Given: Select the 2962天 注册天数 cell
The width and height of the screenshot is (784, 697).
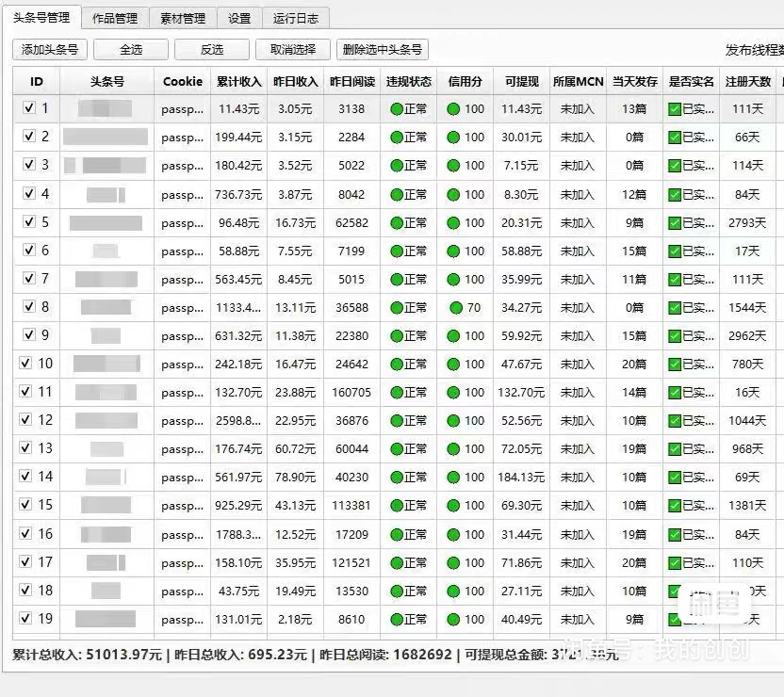Looking at the screenshot, I should tap(747, 336).
